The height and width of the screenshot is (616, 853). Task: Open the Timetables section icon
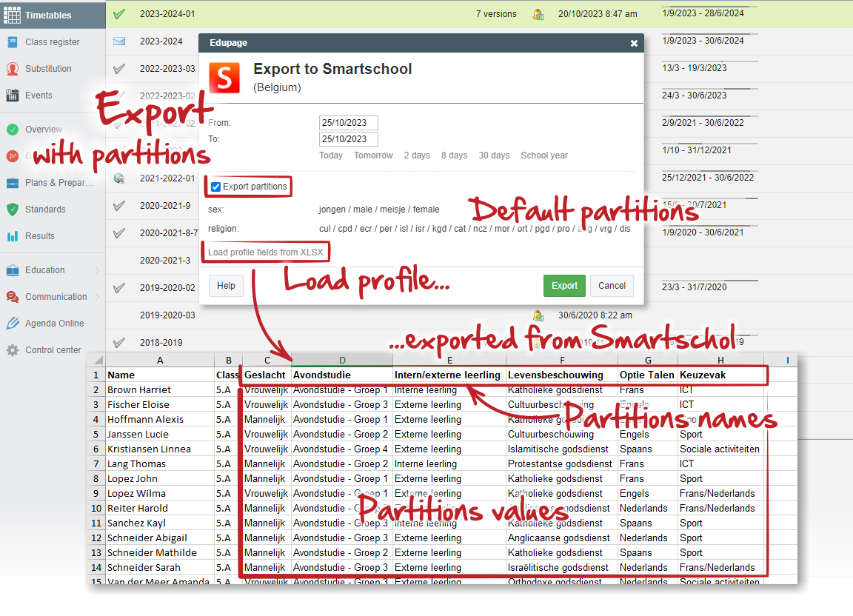tap(12, 15)
